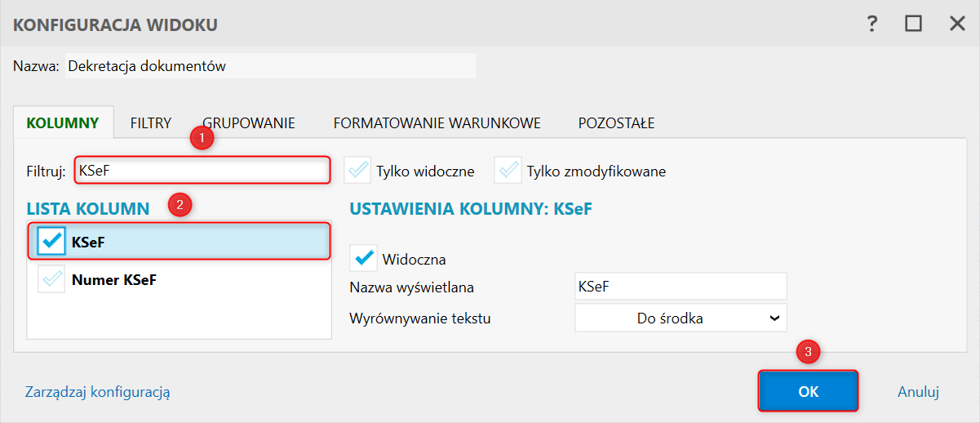The height and width of the screenshot is (423, 980).
Task: Open Zarządzaj konfiguracją link
Action: coord(97,392)
